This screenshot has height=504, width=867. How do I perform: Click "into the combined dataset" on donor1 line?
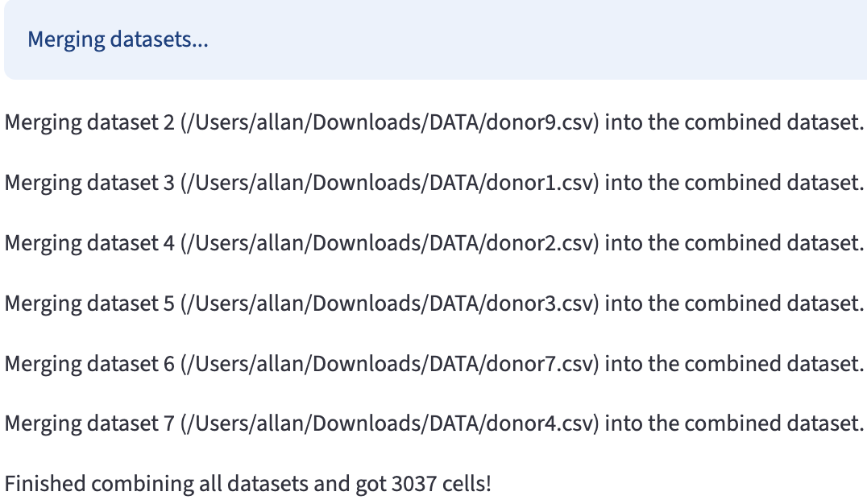point(733,183)
